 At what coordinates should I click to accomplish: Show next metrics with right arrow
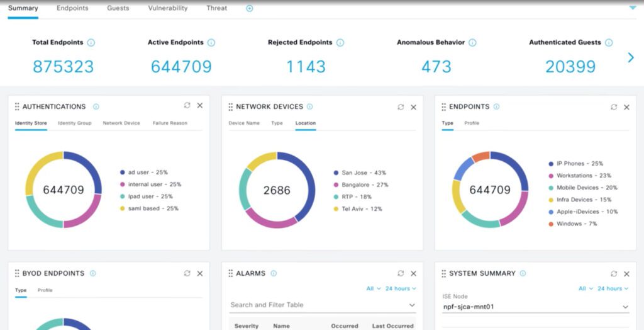631,57
